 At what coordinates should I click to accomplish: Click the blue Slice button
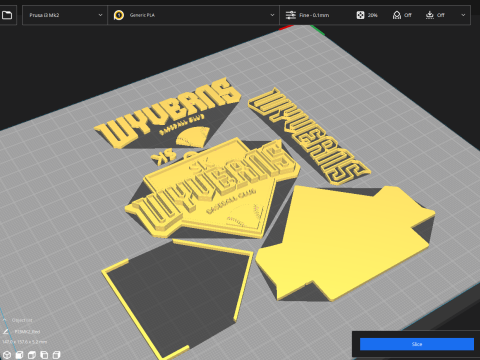(417, 344)
